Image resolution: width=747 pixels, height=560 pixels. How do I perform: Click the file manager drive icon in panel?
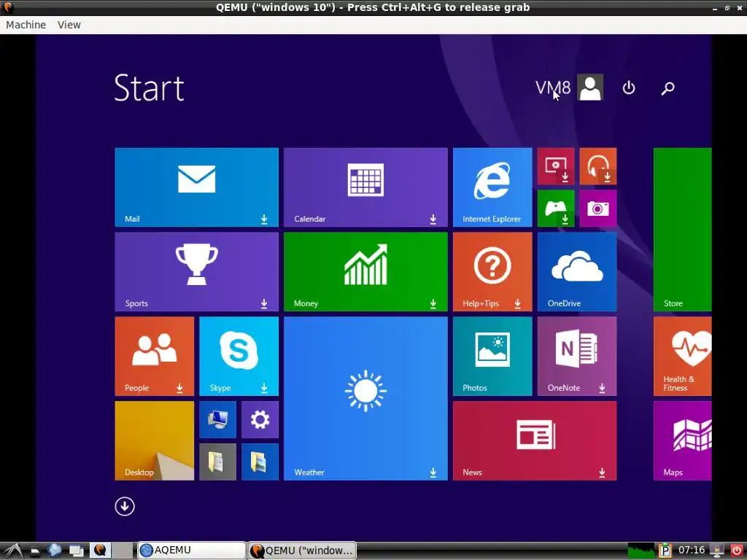pos(35,551)
